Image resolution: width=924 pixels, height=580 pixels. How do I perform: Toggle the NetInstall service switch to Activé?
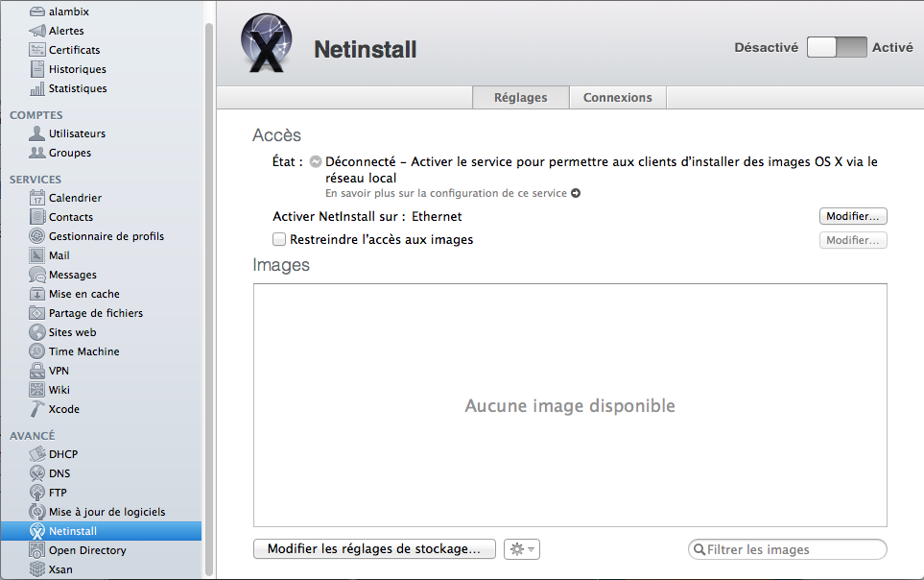pyautogui.click(x=837, y=47)
